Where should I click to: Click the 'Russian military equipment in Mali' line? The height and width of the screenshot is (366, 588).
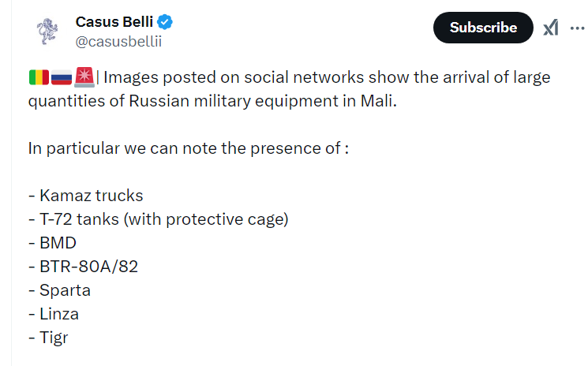[x=212, y=101]
